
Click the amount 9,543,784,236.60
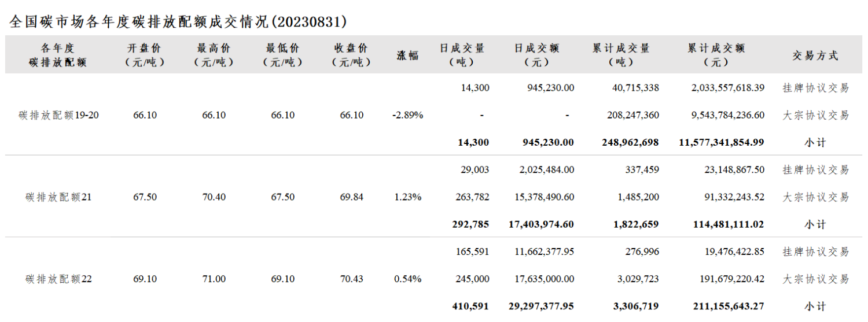pyautogui.click(x=728, y=115)
